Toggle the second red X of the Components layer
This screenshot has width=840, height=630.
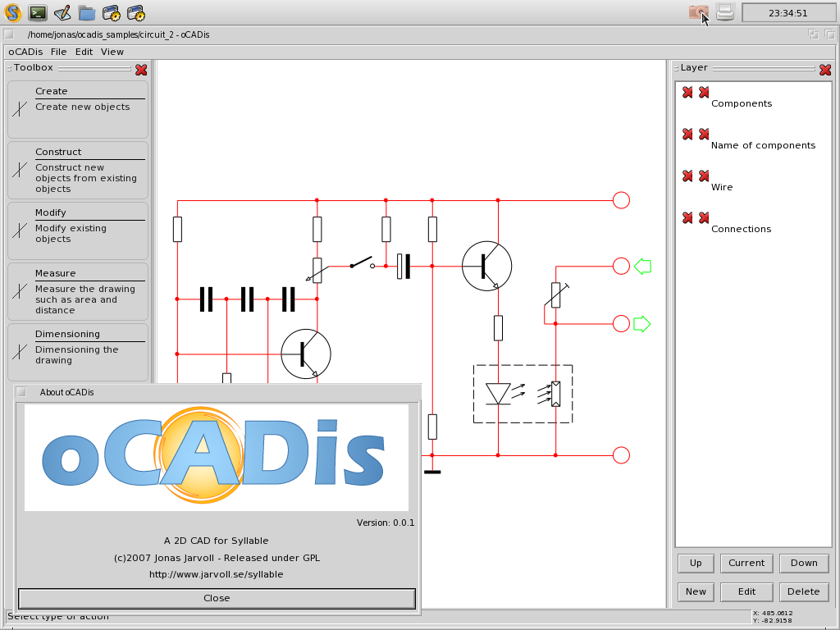704,92
